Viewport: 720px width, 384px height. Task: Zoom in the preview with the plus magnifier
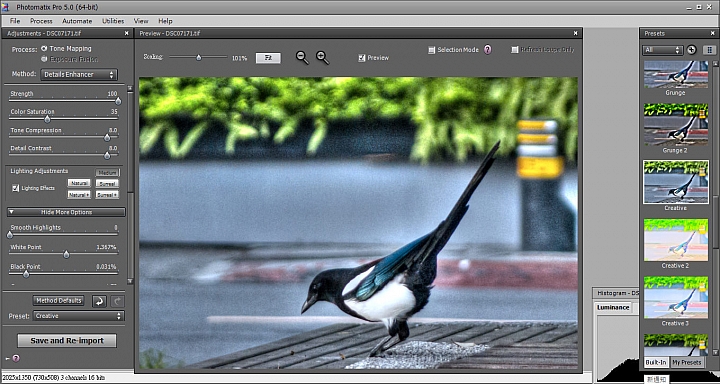pyautogui.click(x=323, y=57)
